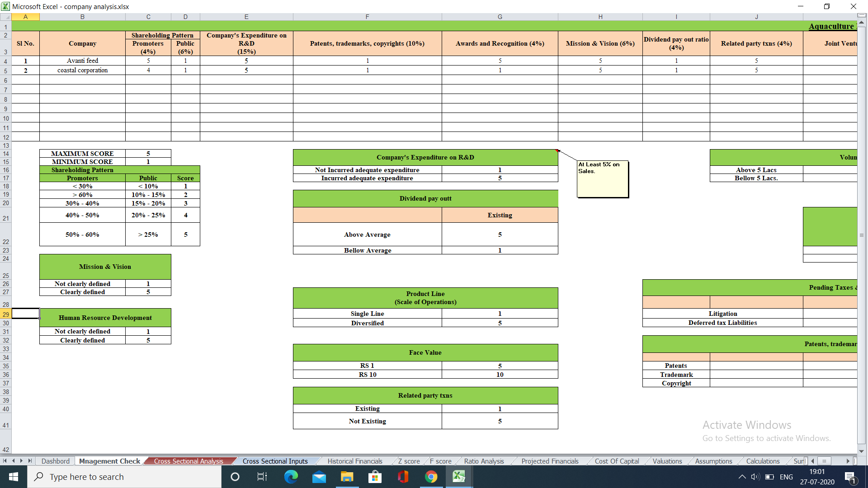Go to previous sheet tab arrow

point(13,461)
